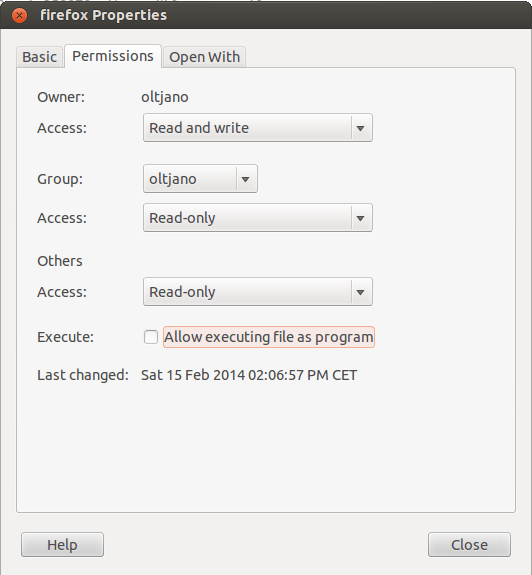Click the arrow on the group access dropdown

coord(361,218)
